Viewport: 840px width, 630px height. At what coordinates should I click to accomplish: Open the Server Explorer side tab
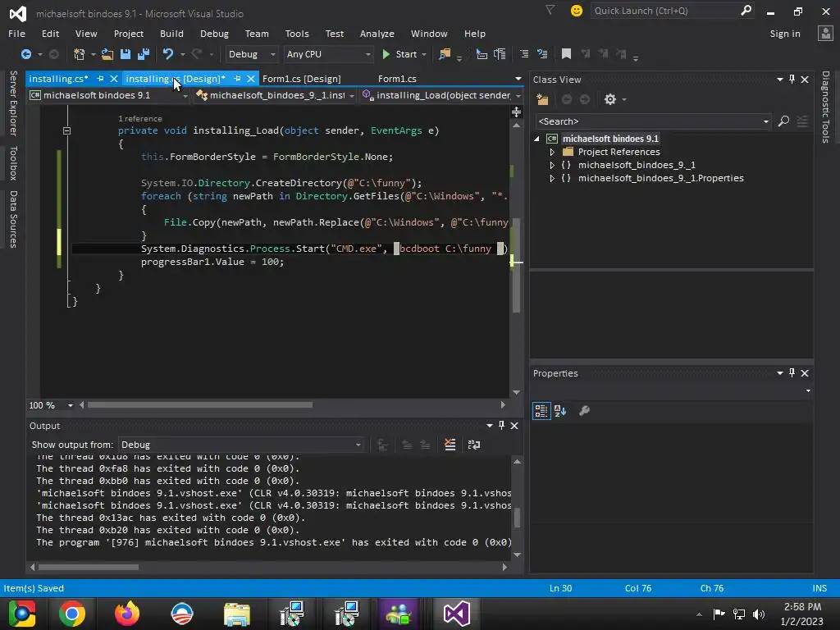(13, 103)
